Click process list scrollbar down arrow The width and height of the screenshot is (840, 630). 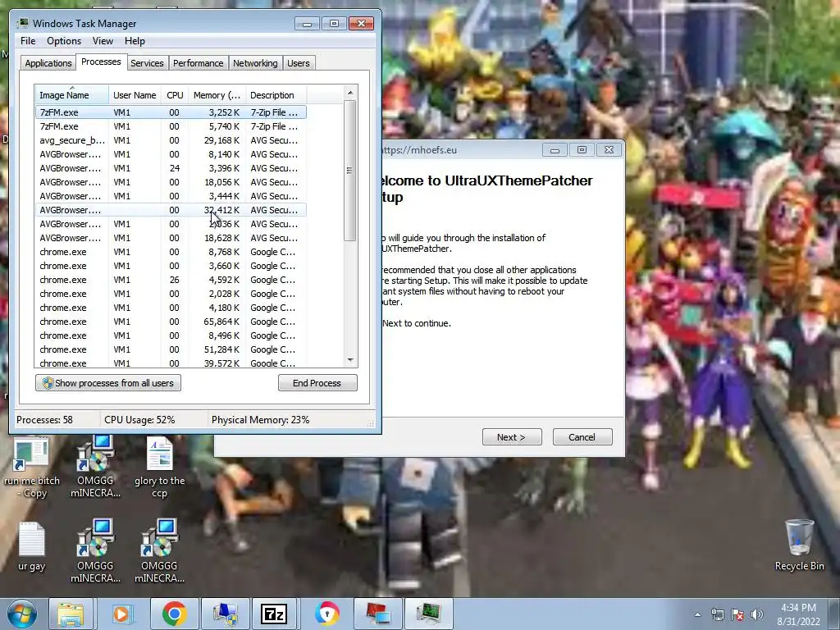click(x=349, y=360)
